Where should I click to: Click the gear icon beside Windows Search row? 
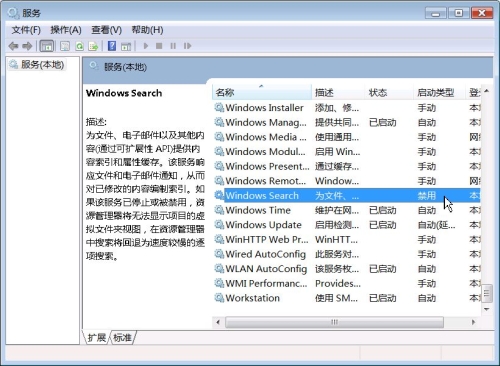tap(219, 195)
